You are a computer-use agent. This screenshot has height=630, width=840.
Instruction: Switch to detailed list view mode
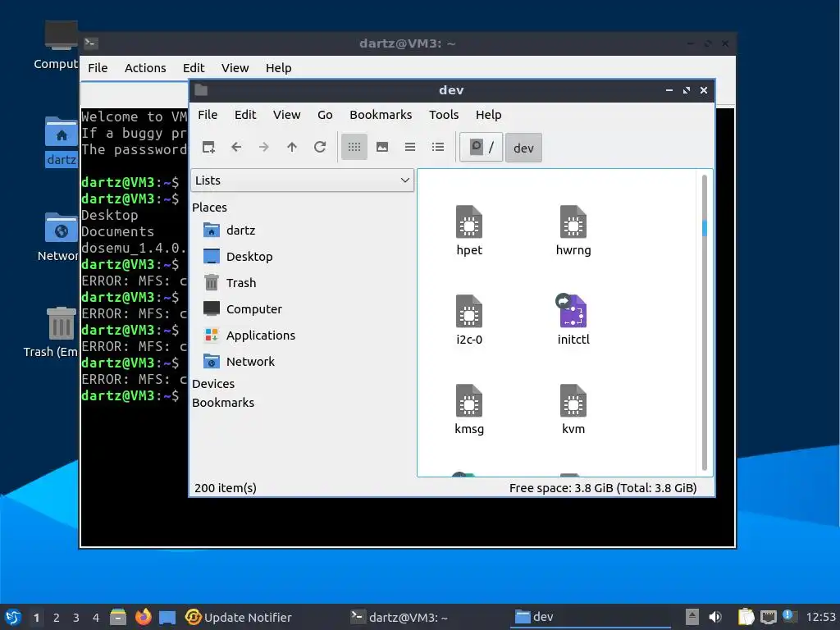pyautogui.click(x=438, y=147)
